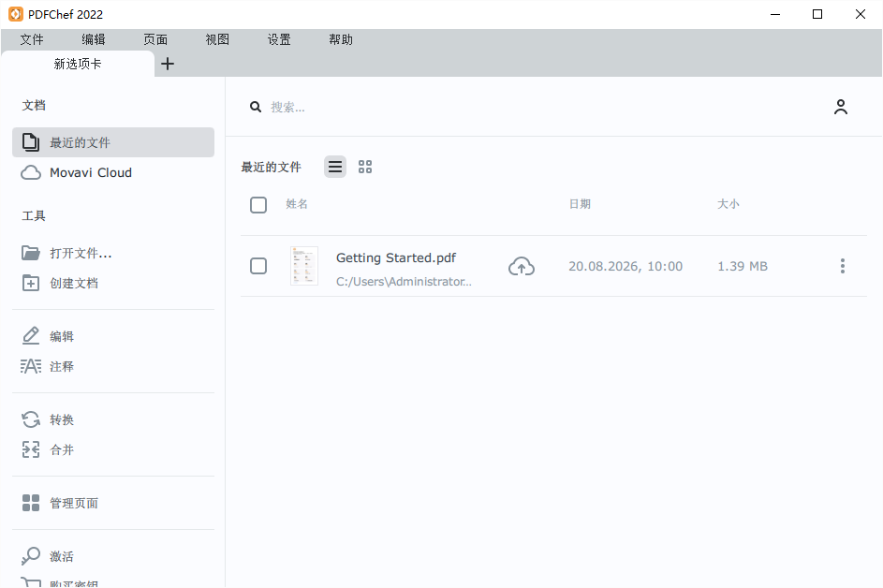The height and width of the screenshot is (588, 883).
Task: Open the 设置 menu
Action: pos(279,39)
